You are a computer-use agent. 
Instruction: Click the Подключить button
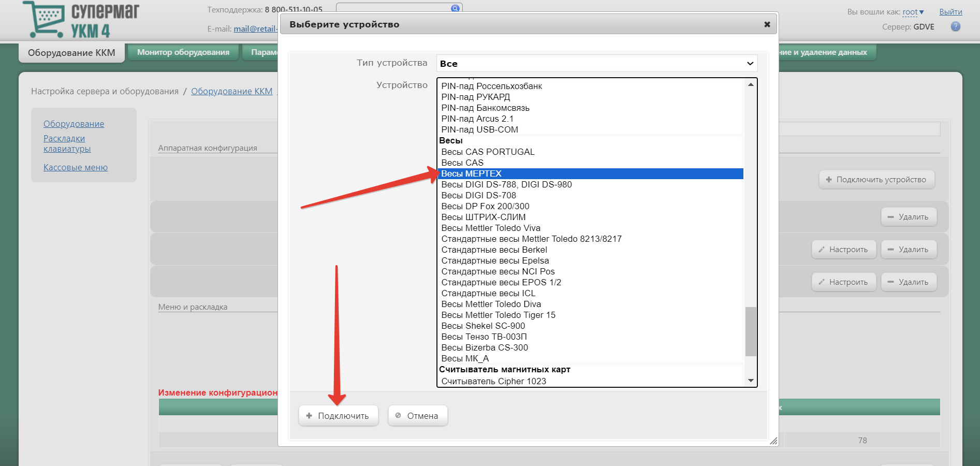click(x=338, y=416)
